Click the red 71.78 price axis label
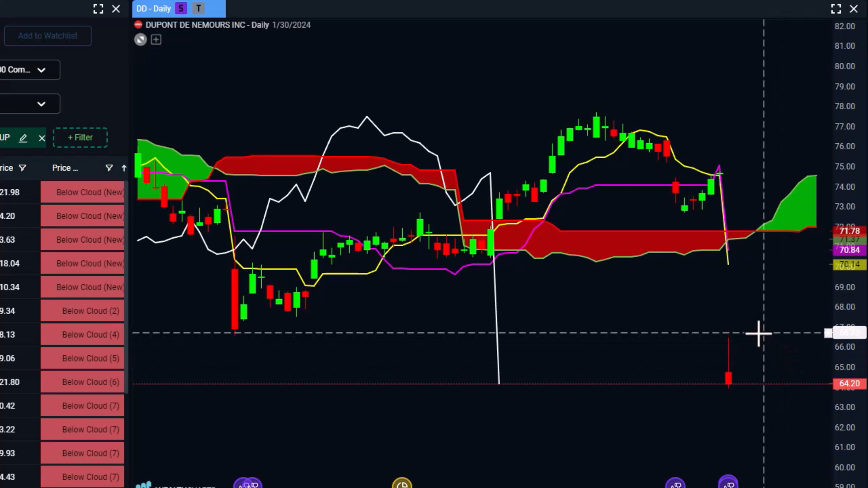 [849, 231]
